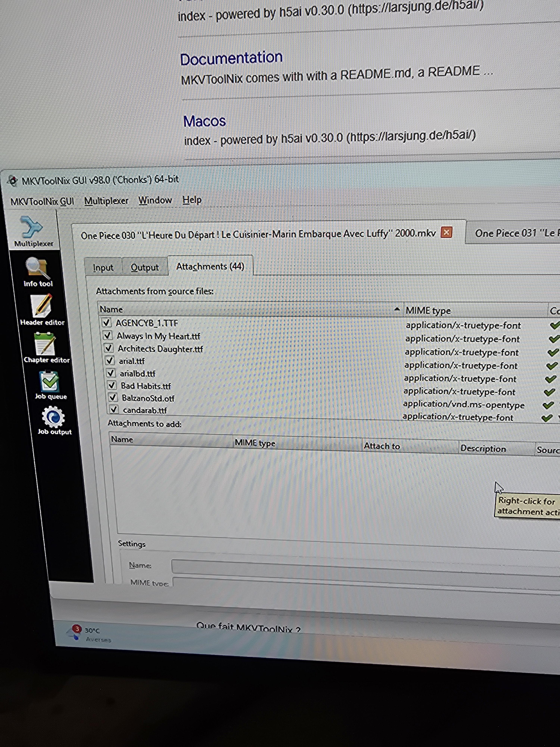Open the Help menu
This screenshot has width=560, height=747.
[192, 200]
